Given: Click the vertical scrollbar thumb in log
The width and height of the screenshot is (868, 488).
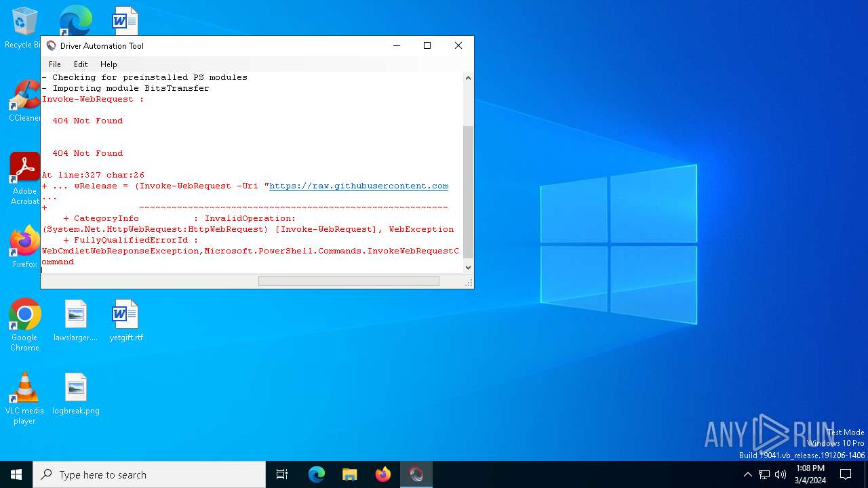Looking at the screenshot, I should (468, 191).
